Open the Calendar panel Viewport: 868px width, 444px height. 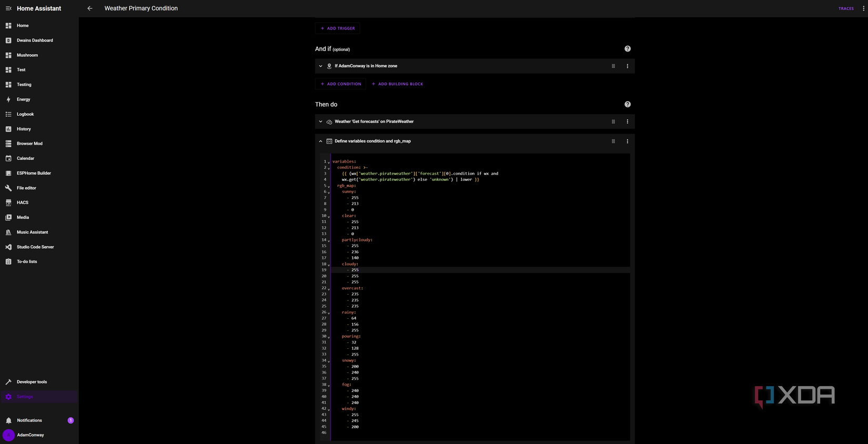pos(39,158)
